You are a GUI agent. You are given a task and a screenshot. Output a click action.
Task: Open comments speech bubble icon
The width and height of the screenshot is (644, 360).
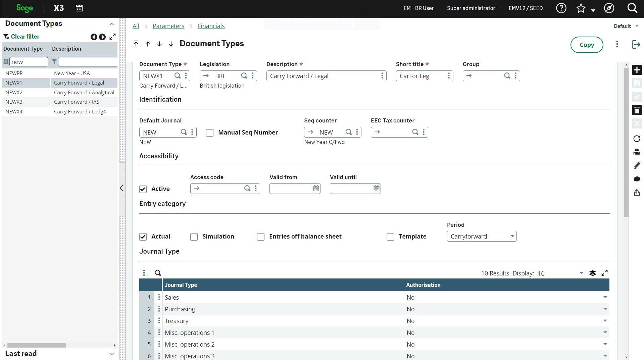click(x=637, y=179)
